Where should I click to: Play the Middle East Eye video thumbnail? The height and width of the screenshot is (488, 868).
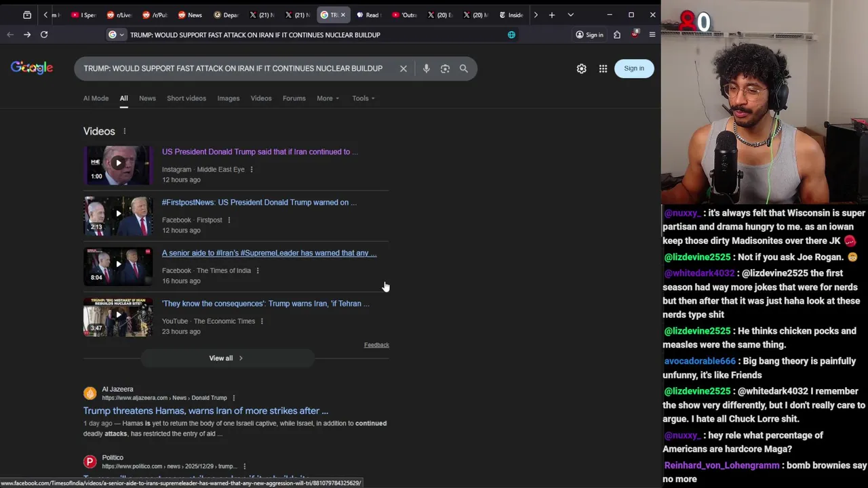118,165
